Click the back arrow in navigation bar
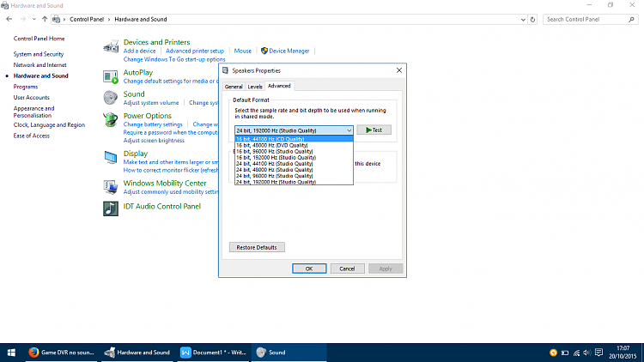 pos(9,19)
